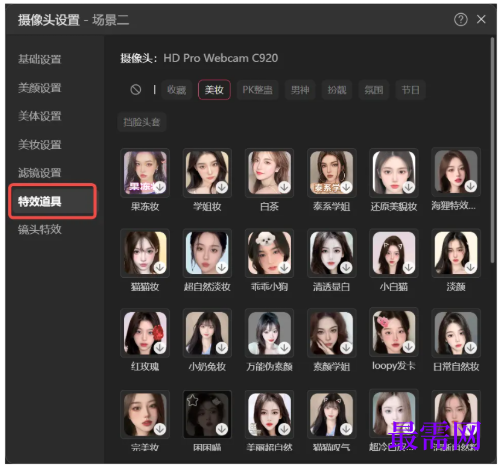Open the help question-mark icon
The image size is (500, 467).
tap(461, 20)
